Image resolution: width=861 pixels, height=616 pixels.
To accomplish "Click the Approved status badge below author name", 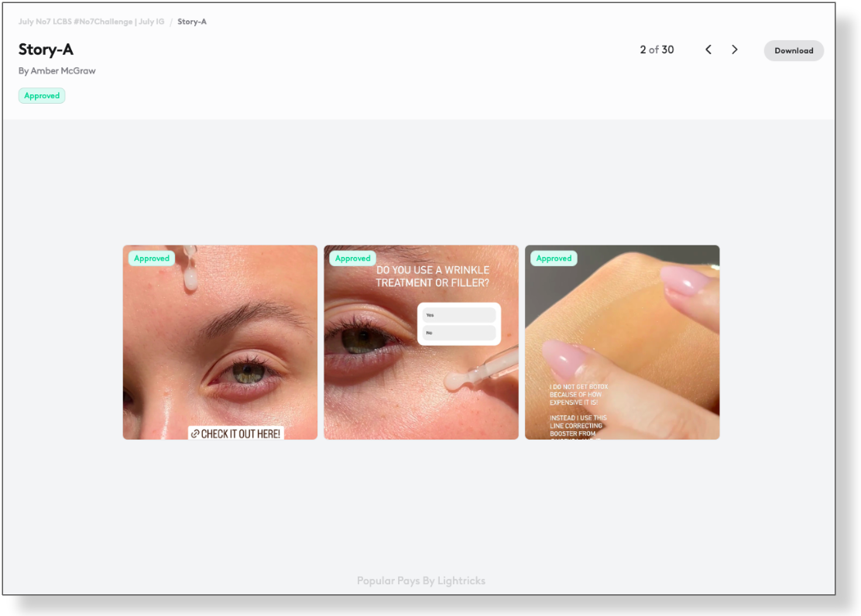I will (42, 96).
